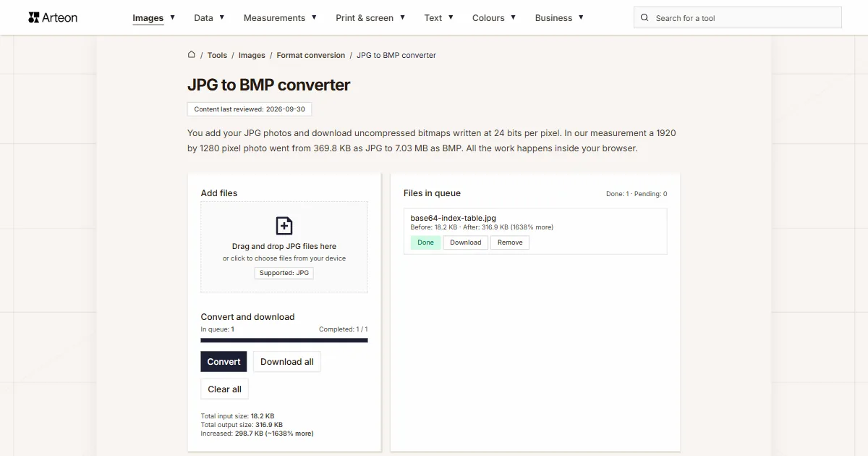Screen dimensions: 868x456
Task: Click the Done status badge
Action: tap(425, 242)
